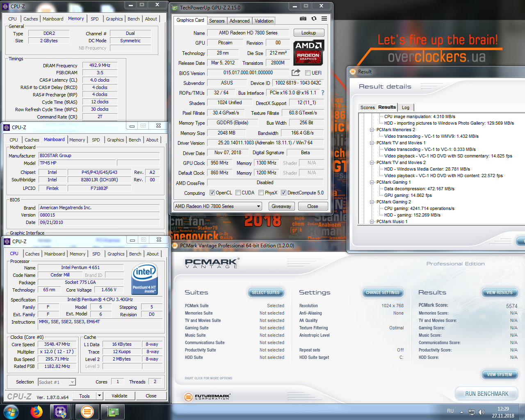Open the Validation tab in GPU-Z
525x420 pixels.
click(x=264, y=21)
